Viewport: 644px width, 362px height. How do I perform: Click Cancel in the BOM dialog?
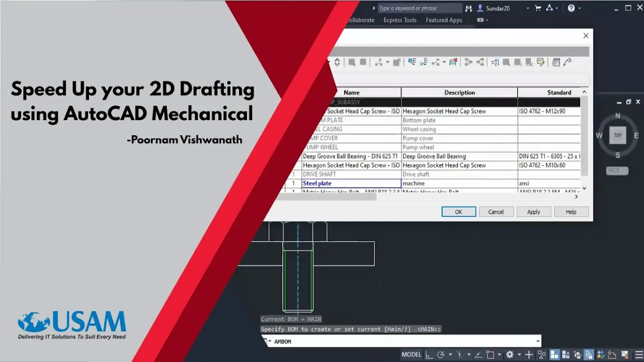coord(496,212)
